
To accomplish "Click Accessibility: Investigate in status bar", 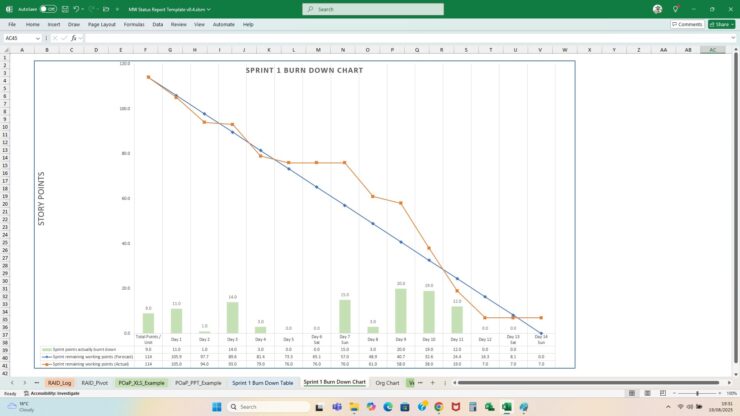I will 53,393.
